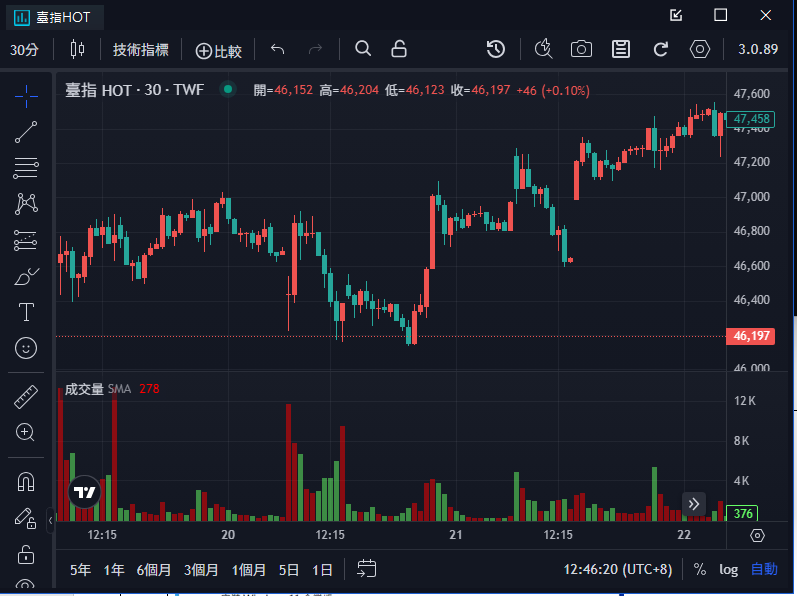
Task: Click the 47,458 price label
Action: [751, 119]
